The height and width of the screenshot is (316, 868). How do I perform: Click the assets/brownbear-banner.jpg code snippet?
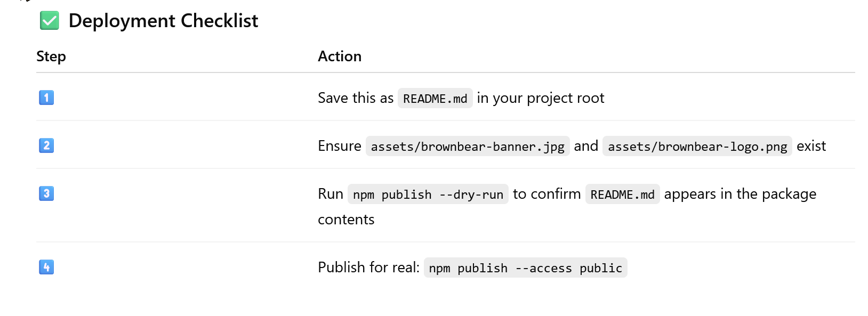[x=468, y=147]
